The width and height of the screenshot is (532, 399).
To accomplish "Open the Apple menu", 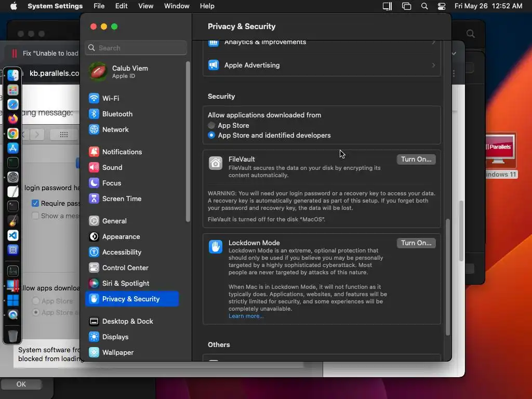I will click(x=14, y=6).
